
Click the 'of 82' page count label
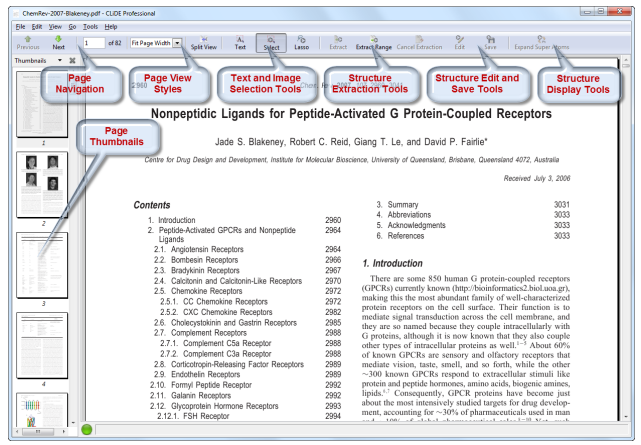pyautogui.click(x=115, y=43)
